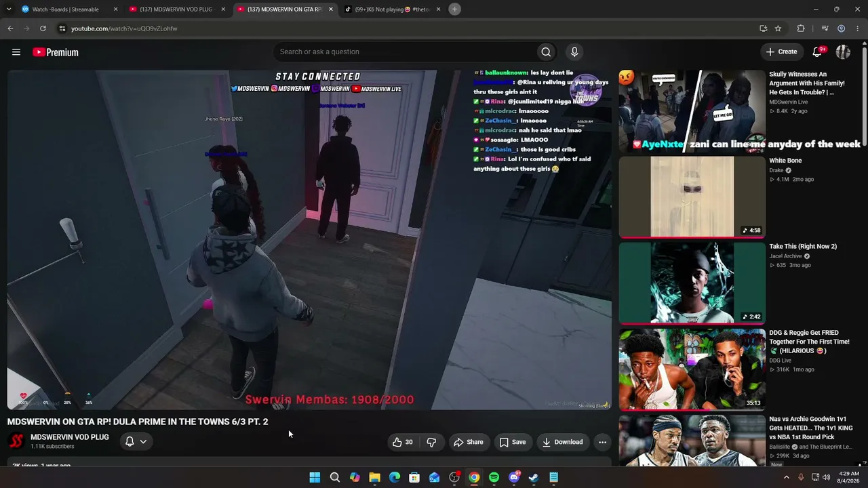View site information icon in address bar
The height and width of the screenshot is (488, 868).
click(x=62, y=28)
